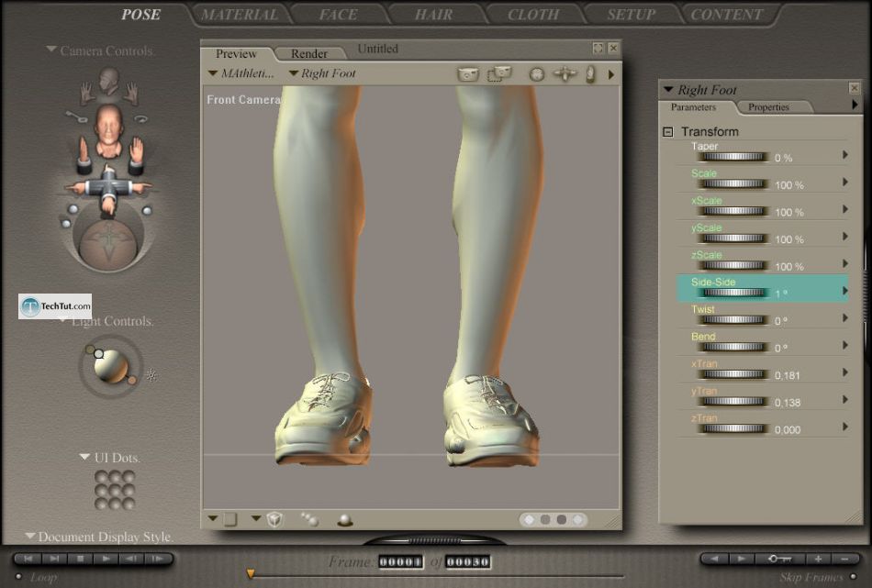Click the Flyaround view loop icon
The image size is (872, 588).
(x=141, y=118)
